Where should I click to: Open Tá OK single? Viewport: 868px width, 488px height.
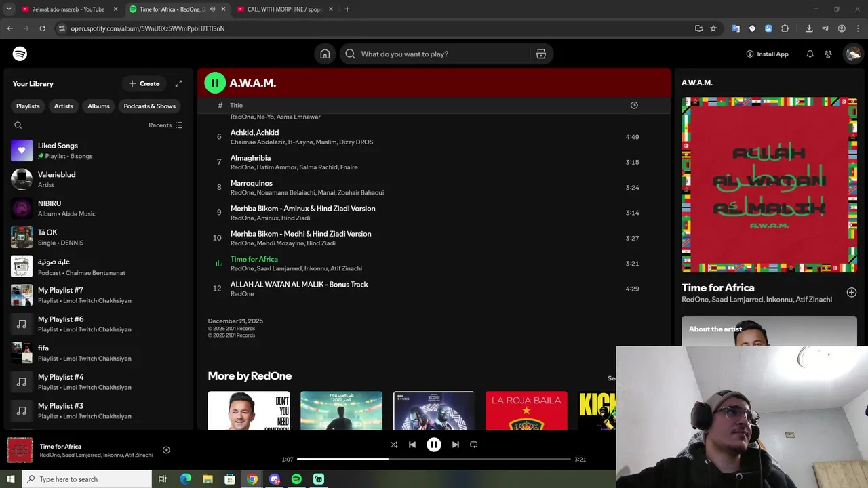(98, 237)
